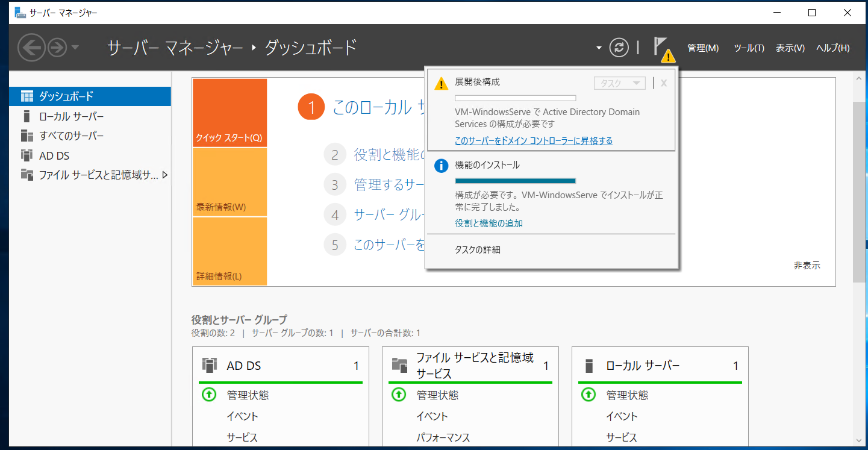
Task: Click the Server Manager title bar icon
Action: 20,13
